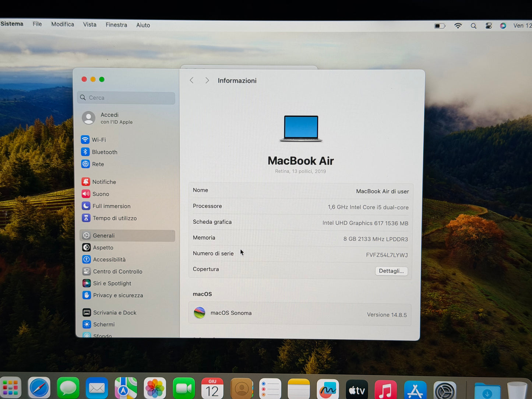The image size is (532, 399).
Task: Open Mail from the Dock
Action: 97,388
